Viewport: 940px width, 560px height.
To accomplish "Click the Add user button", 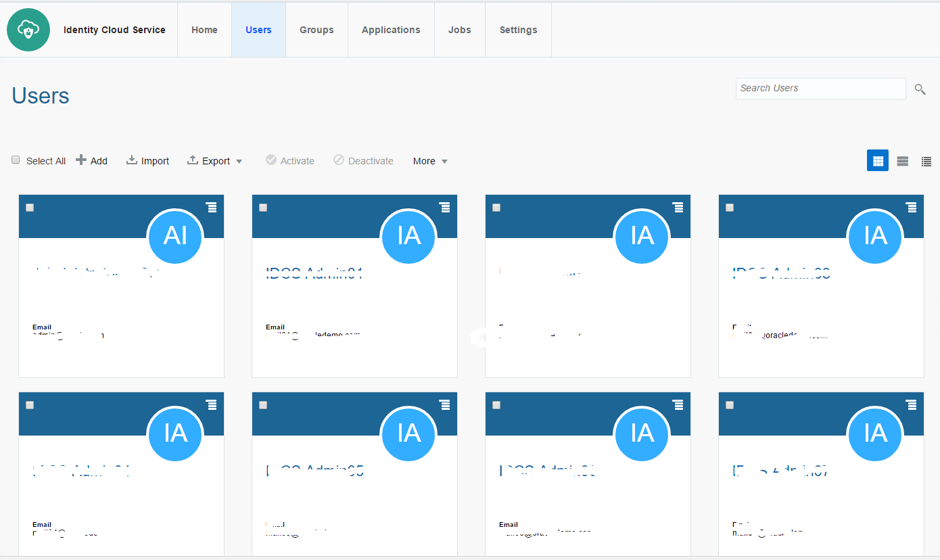I will point(92,160).
